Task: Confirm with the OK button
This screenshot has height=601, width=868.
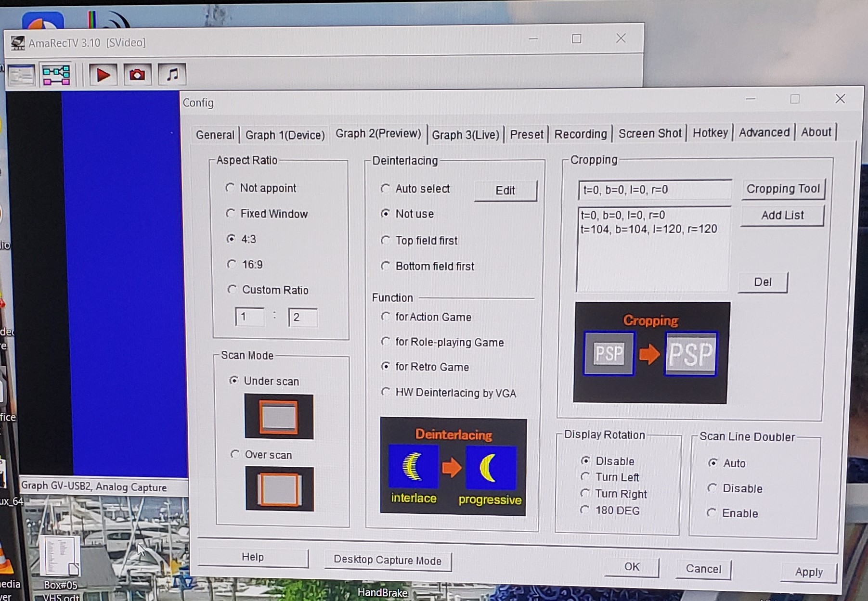Action: 632,567
